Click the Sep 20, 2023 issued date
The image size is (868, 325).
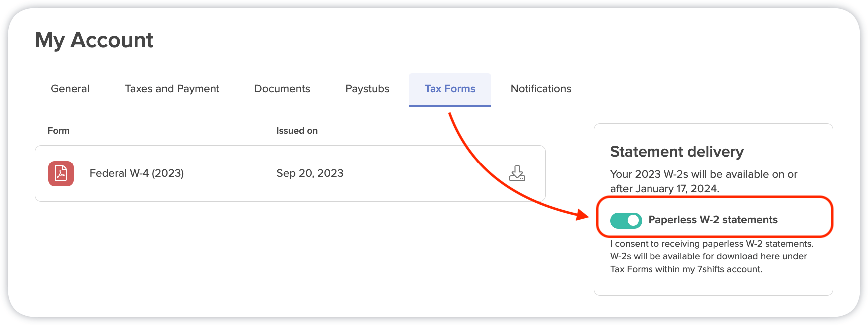point(310,173)
